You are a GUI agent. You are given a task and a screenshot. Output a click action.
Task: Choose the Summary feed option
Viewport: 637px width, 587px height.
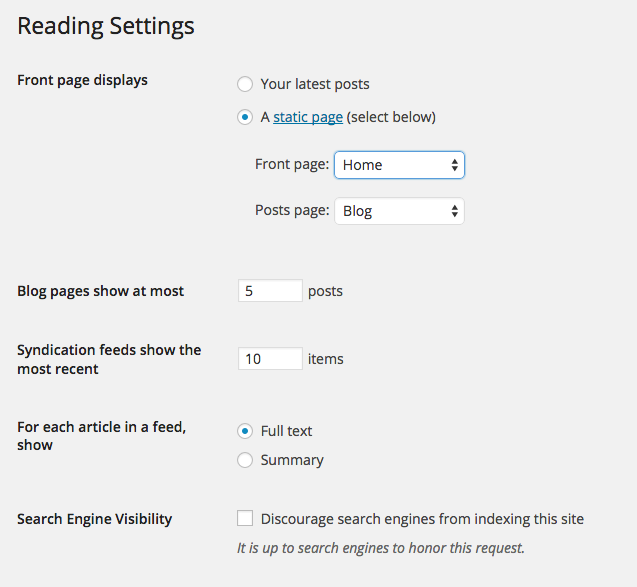245,460
